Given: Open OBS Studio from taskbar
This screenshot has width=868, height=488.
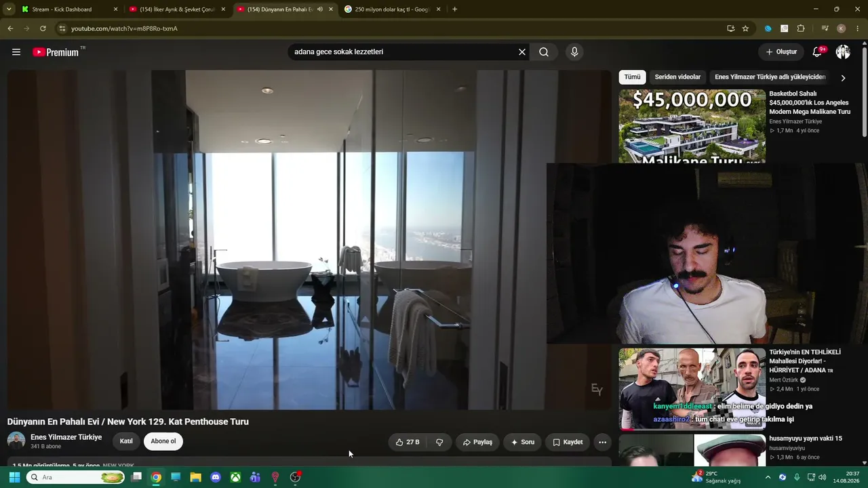Looking at the screenshot, I should tap(295, 477).
